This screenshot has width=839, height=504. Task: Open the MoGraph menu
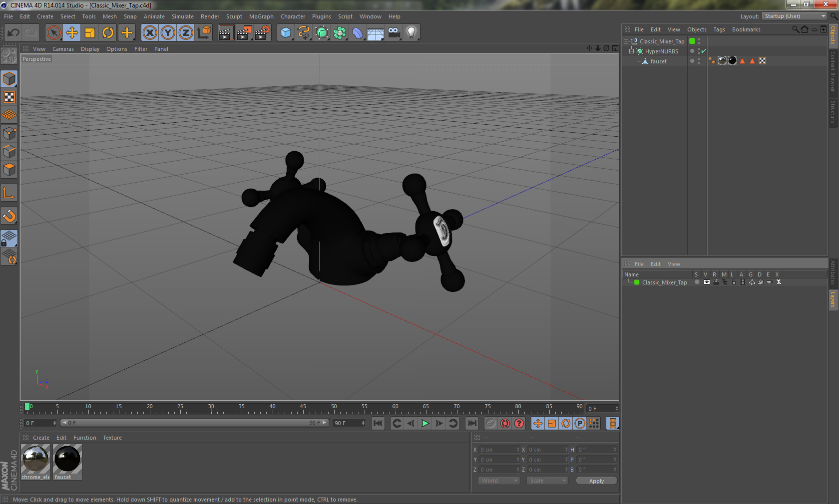point(261,16)
